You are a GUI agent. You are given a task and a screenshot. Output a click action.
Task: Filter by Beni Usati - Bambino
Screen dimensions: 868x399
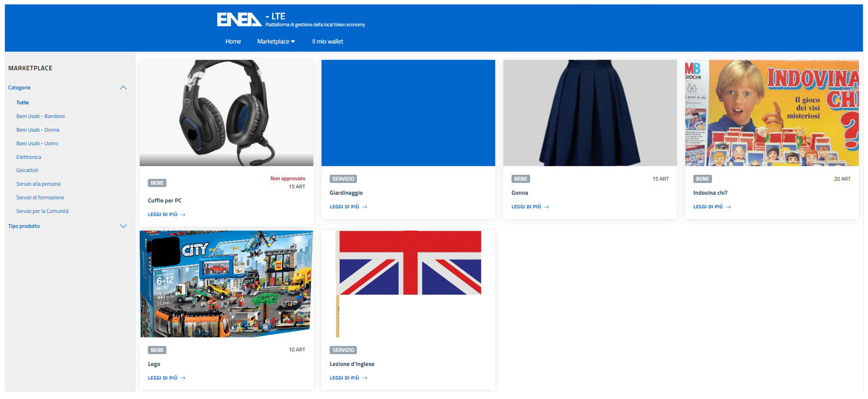[40, 116]
